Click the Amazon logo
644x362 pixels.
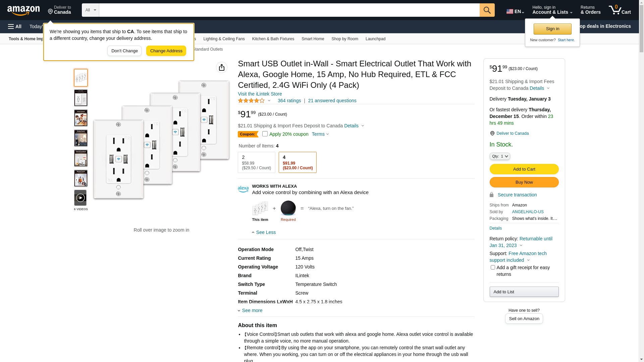(x=23, y=10)
